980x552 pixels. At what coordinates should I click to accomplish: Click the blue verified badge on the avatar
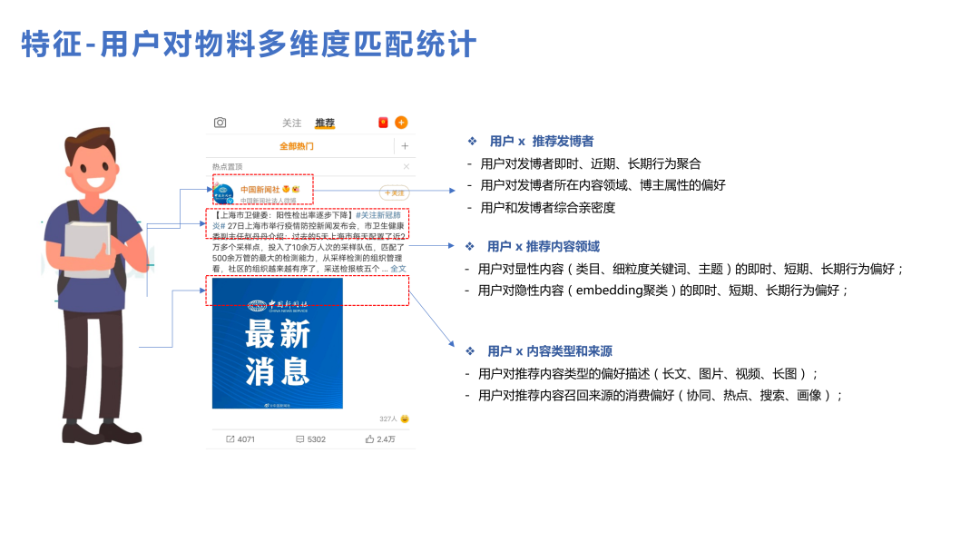click(230, 200)
